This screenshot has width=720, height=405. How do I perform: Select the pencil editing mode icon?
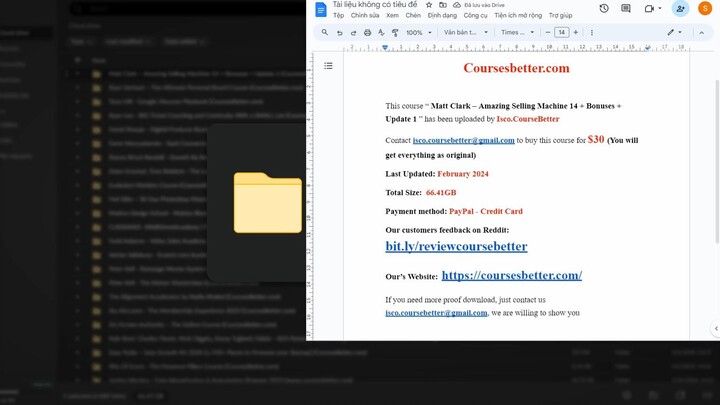click(x=670, y=32)
